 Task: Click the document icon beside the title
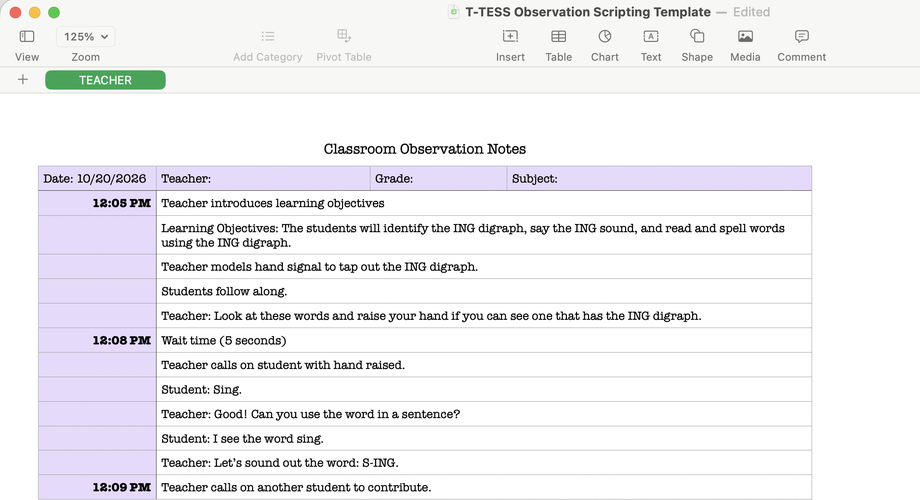point(454,12)
